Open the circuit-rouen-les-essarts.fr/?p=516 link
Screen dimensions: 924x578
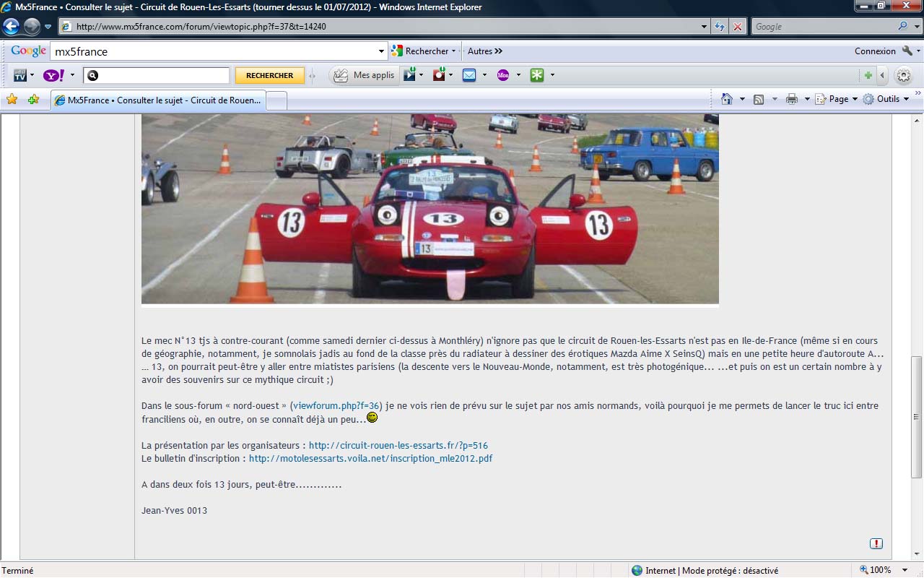[x=398, y=446]
